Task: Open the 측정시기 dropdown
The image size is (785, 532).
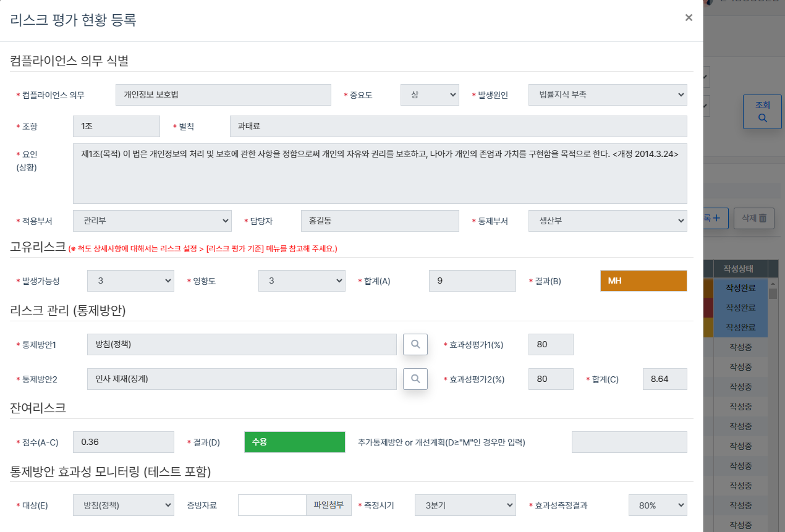Action: pyautogui.click(x=465, y=505)
